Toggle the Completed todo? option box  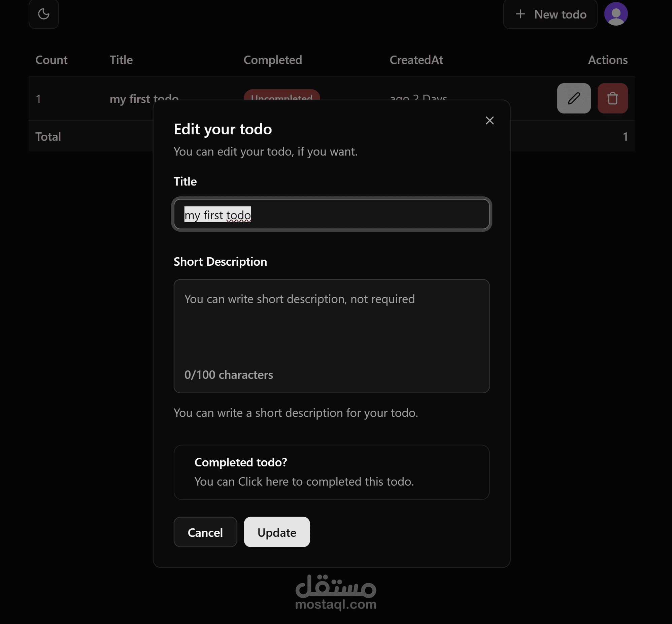click(331, 472)
